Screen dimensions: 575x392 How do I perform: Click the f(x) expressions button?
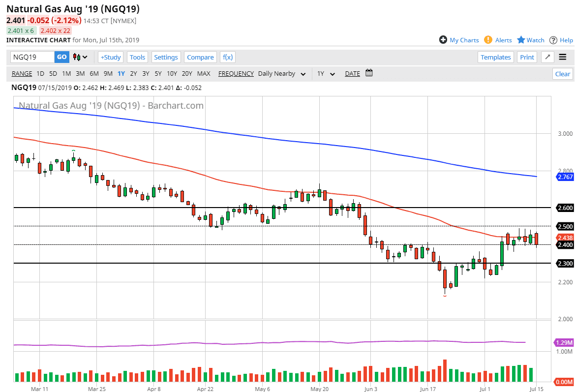tap(227, 57)
